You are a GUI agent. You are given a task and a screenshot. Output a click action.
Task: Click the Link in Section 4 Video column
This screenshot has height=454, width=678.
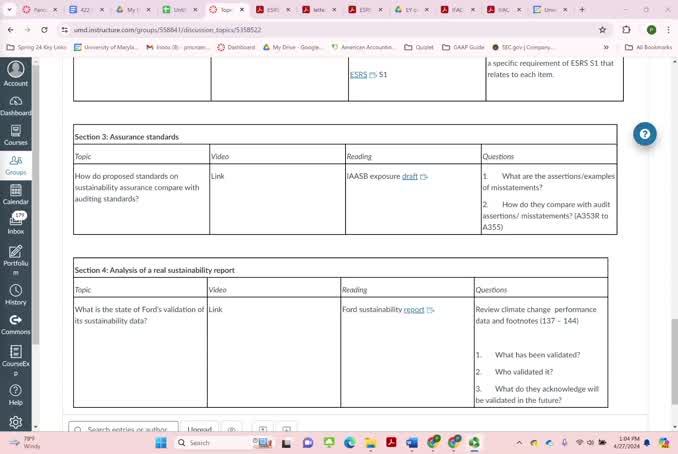[x=215, y=310]
